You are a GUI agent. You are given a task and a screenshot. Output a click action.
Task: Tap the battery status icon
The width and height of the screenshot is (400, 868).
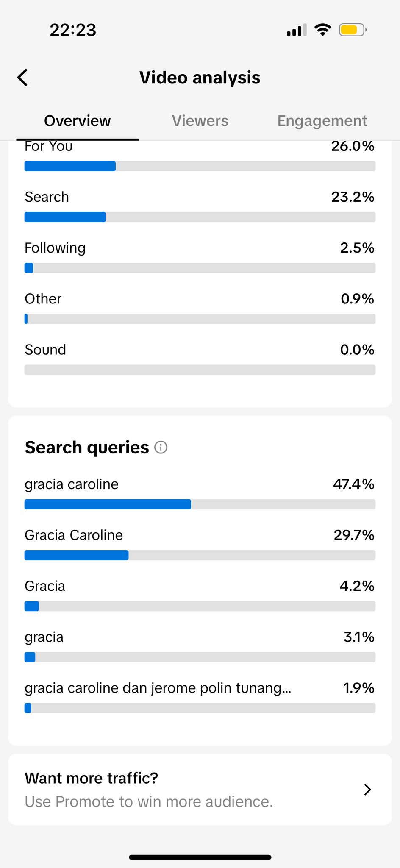pos(352,30)
